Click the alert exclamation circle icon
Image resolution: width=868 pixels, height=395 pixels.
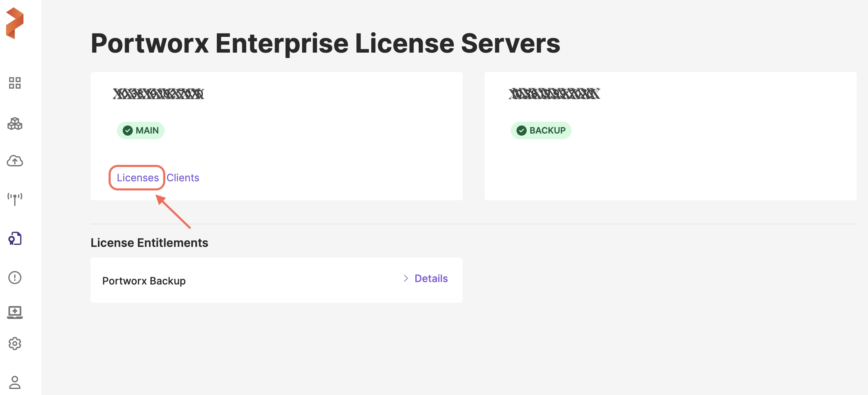[15, 278]
